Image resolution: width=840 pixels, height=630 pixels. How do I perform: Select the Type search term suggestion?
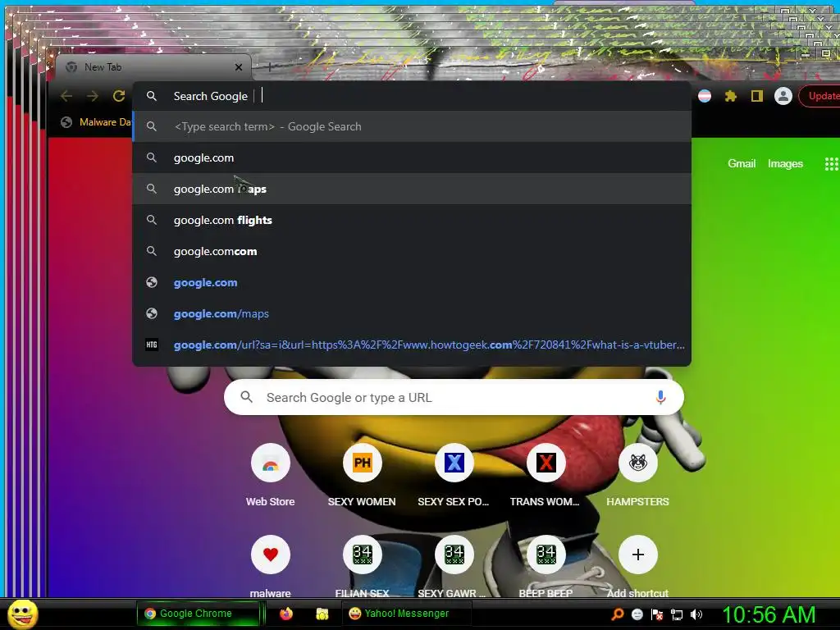[412, 127]
